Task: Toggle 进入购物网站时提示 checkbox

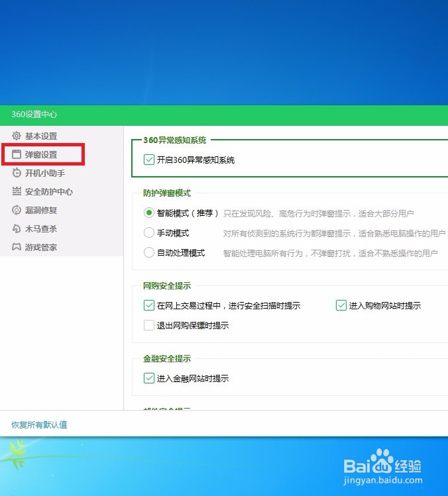Action: coord(341,305)
